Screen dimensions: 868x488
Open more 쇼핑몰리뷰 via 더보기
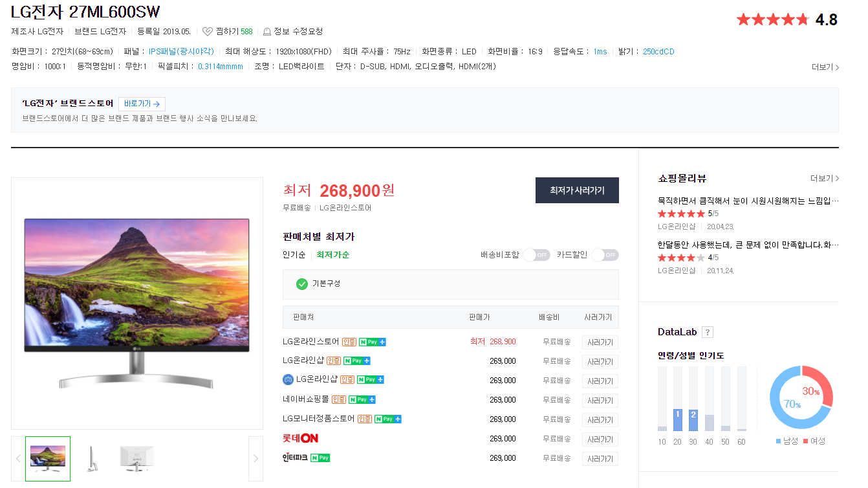click(x=825, y=178)
